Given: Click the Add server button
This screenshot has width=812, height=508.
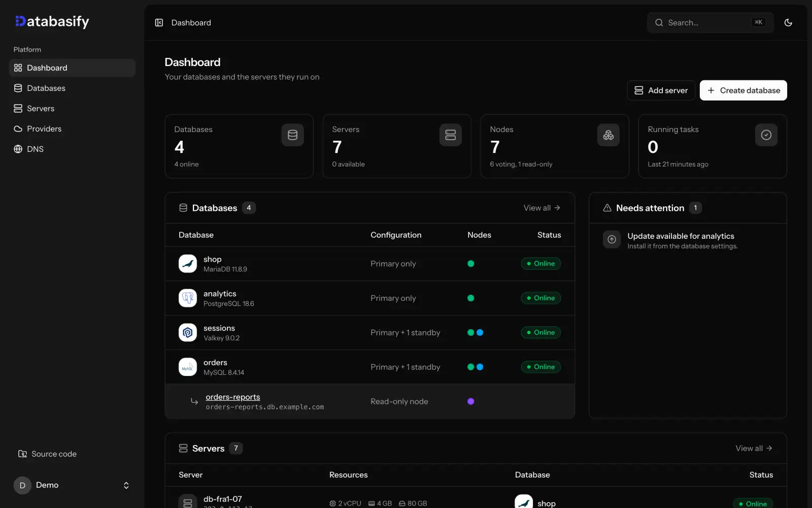Looking at the screenshot, I should coord(661,90).
